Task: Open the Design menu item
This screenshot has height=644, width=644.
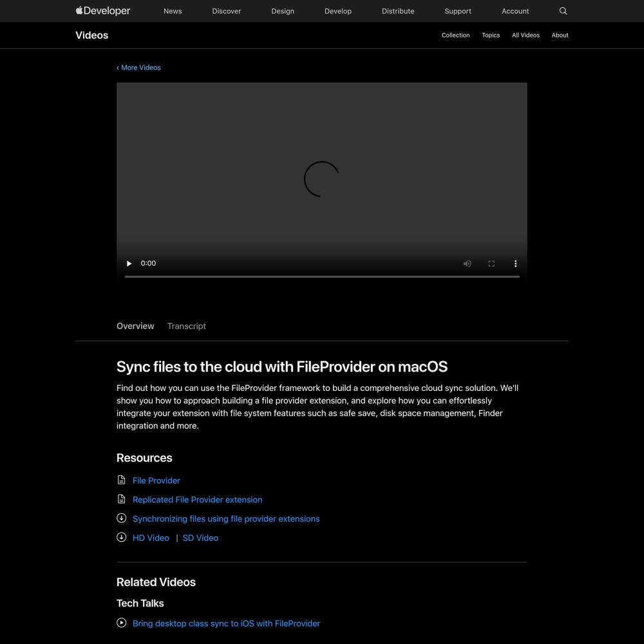Action: (283, 11)
